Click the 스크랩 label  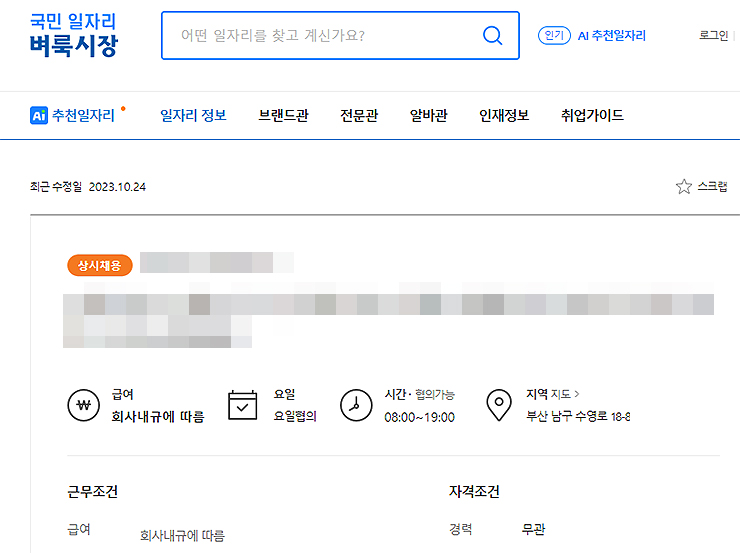coord(713,187)
